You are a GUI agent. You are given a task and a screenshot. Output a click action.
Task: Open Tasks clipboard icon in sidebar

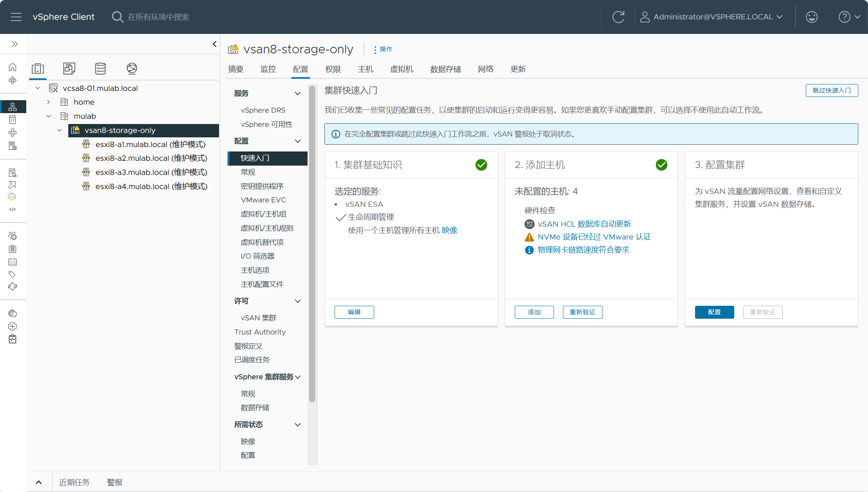[13, 249]
